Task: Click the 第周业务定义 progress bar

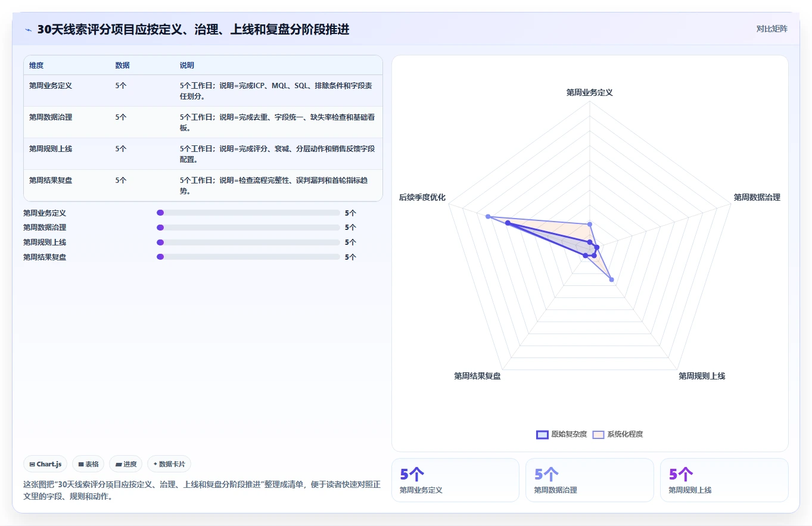Action: click(x=248, y=213)
